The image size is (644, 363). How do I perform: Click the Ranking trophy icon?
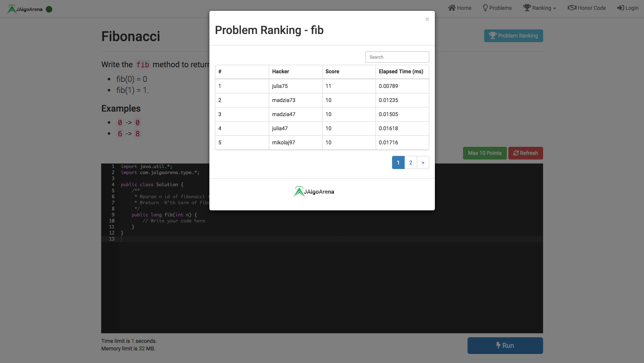click(527, 8)
